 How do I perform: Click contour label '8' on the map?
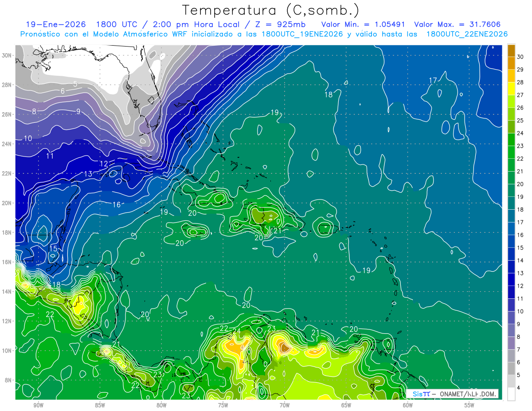(34, 111)
